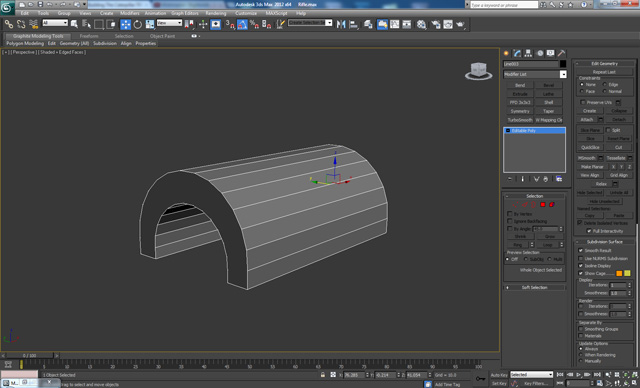Click the Select by Name icon
640x388 pixels.
(x=87, y=24)
